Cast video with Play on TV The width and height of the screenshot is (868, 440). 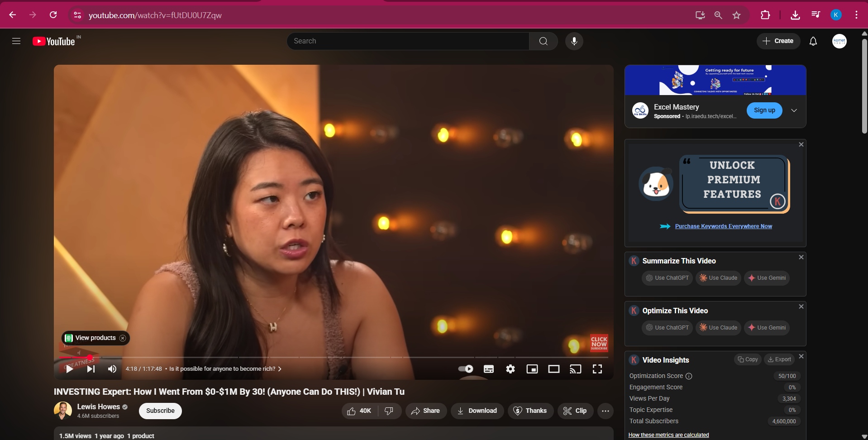pos(576,369)
